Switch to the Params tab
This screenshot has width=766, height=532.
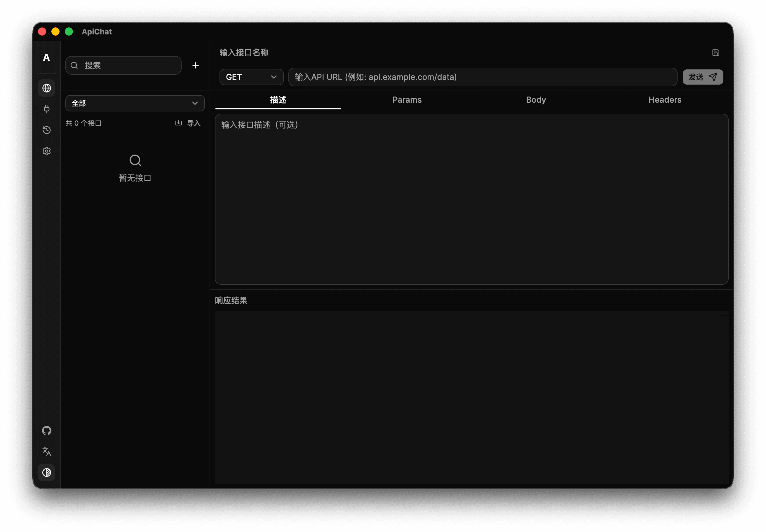(x=407, y=100)
